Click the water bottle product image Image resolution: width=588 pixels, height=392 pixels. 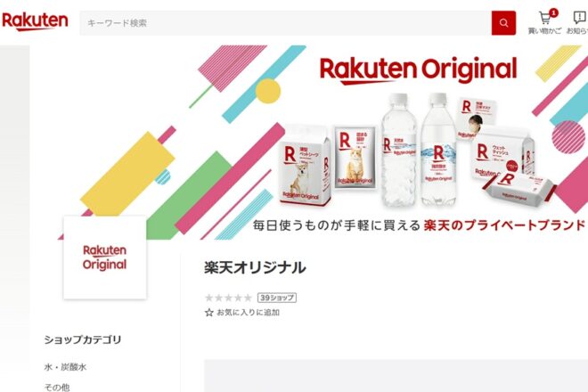pyautogui.click(x=398, y=150)
